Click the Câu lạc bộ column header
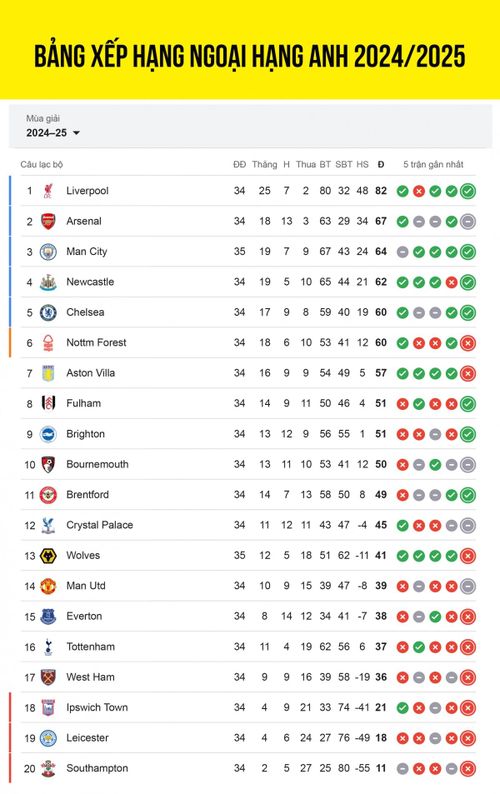 pos(42,165)
